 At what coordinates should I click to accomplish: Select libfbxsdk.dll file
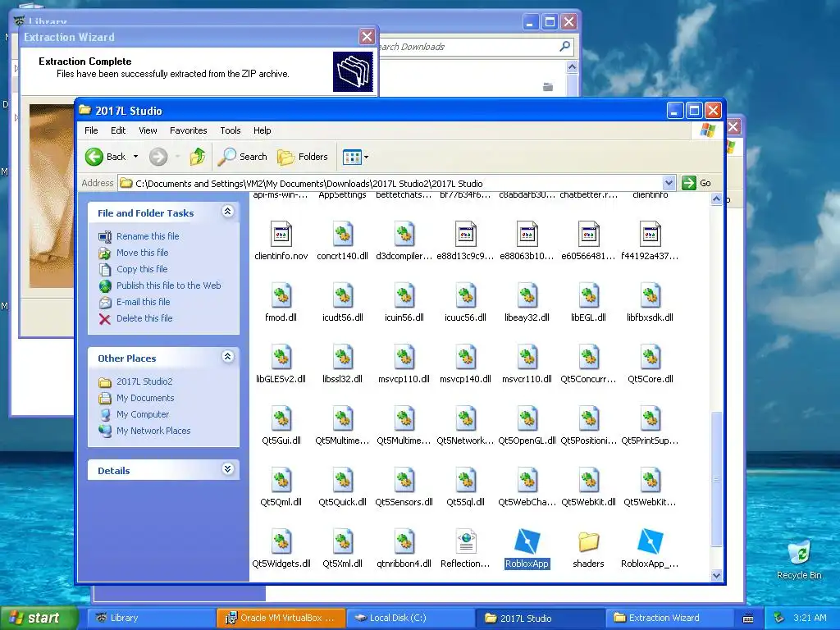coord(650,295)
